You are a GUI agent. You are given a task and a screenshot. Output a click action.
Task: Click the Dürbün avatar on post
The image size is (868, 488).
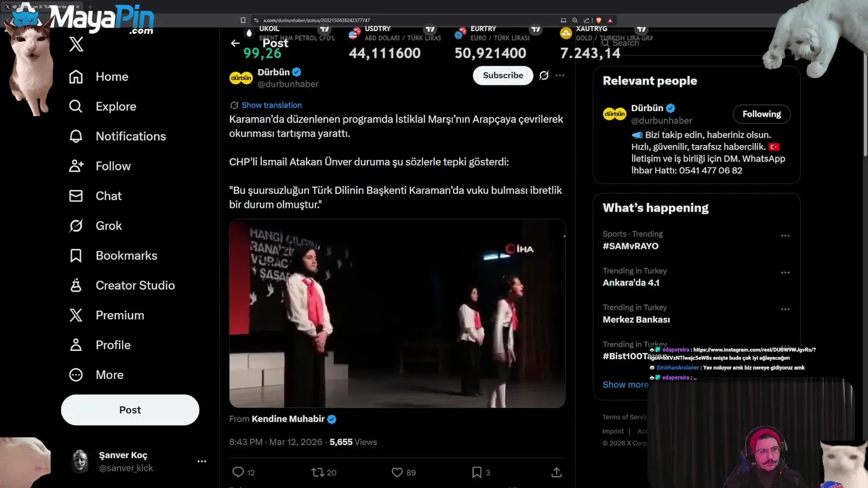241,78
